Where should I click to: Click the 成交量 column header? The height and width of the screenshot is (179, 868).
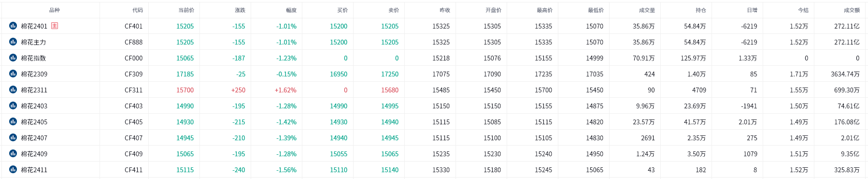[647, 10]
